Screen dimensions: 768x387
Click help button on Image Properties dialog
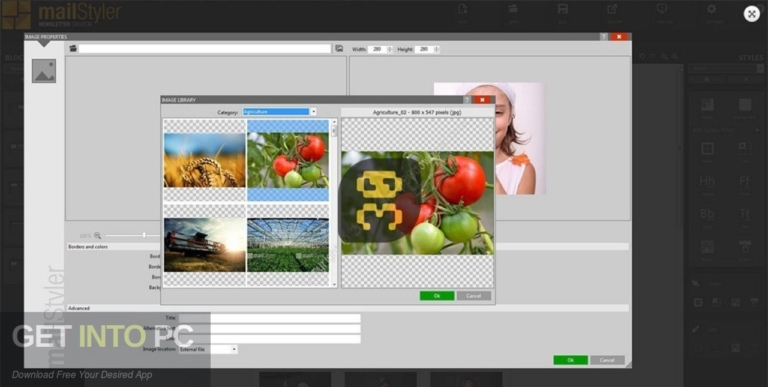coord(603,37)
